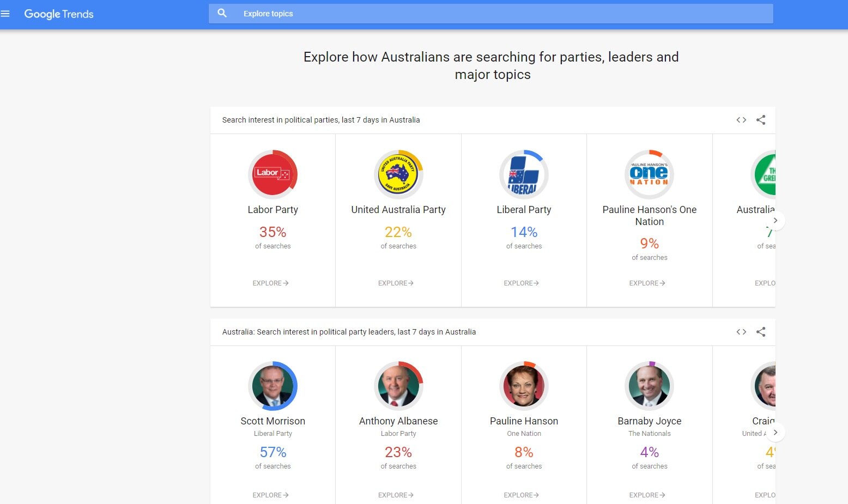
Task: Show next party leaders with chevron
Action: (x=775, y=433)
